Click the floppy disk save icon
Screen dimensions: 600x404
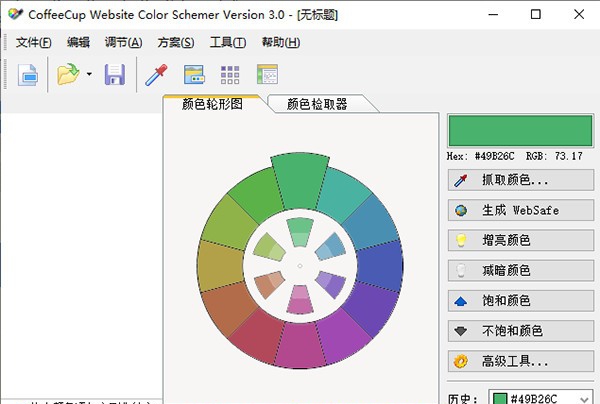pyautogui.click(x=115, y=74)
